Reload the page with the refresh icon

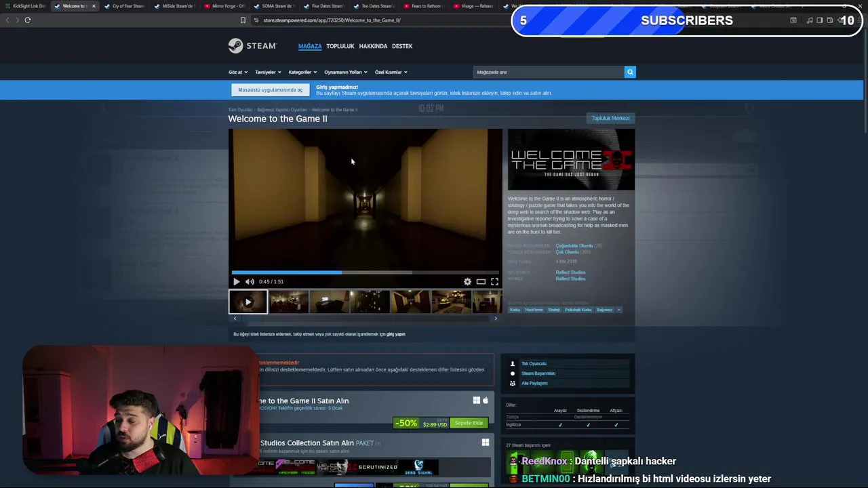28,20
